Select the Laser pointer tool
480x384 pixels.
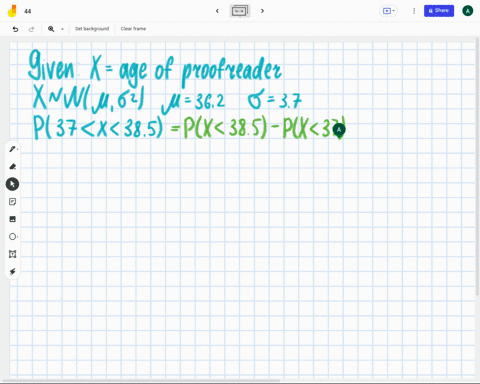pos(13,271)
